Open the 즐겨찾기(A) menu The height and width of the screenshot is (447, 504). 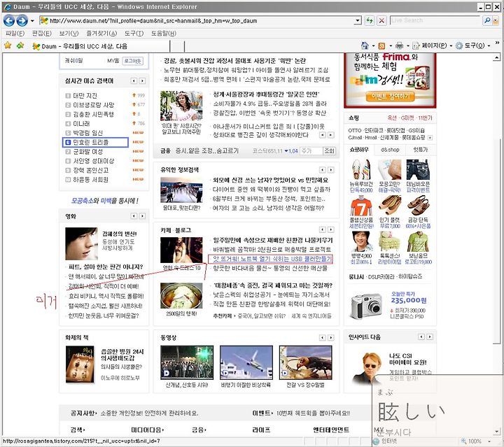pos(101,34)
